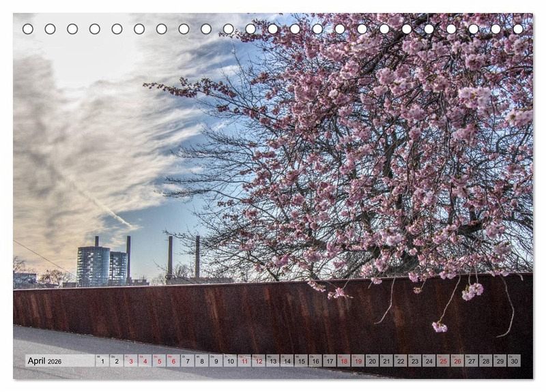Viewport: 546px width, 392px height.
Task: Select day 10 in the calendar strip
Action: (x=230, y=361)
